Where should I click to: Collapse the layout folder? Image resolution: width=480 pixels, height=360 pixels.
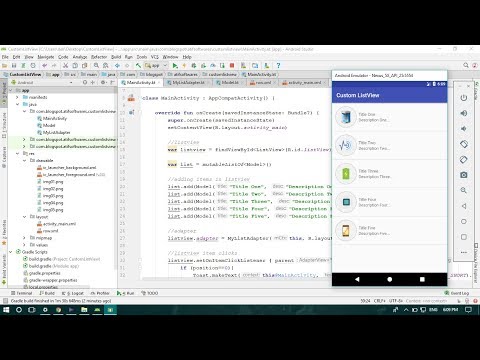tap(24, 217)
